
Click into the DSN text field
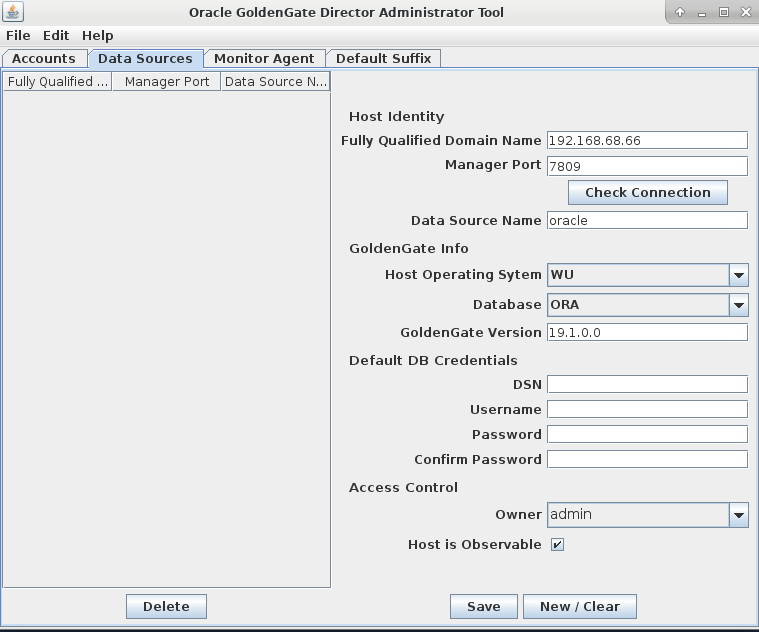pyautogui.click(x=647, y=385)
